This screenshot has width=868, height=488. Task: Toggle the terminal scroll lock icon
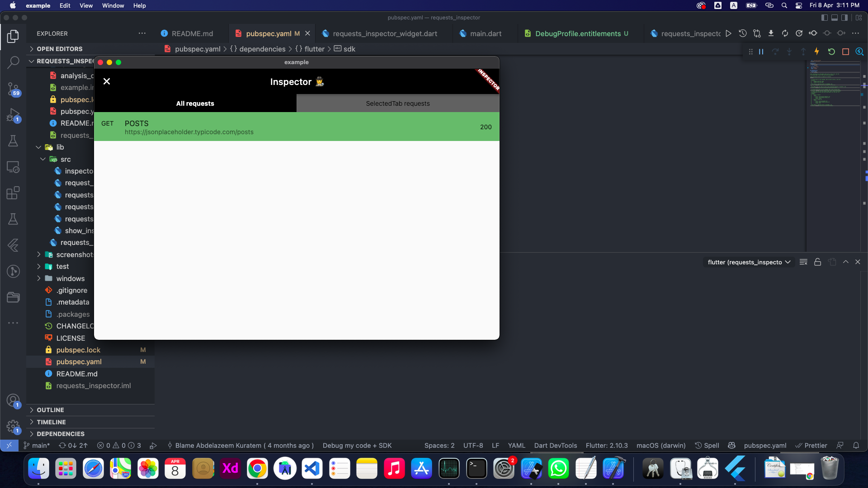817,262
